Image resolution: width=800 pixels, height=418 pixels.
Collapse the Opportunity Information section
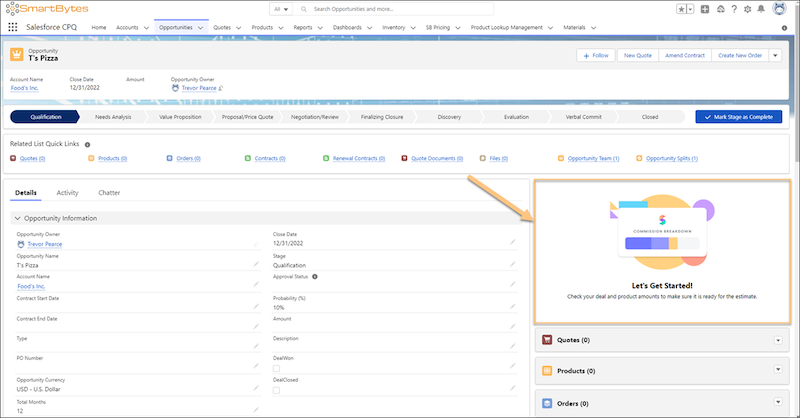coord(17,218)
